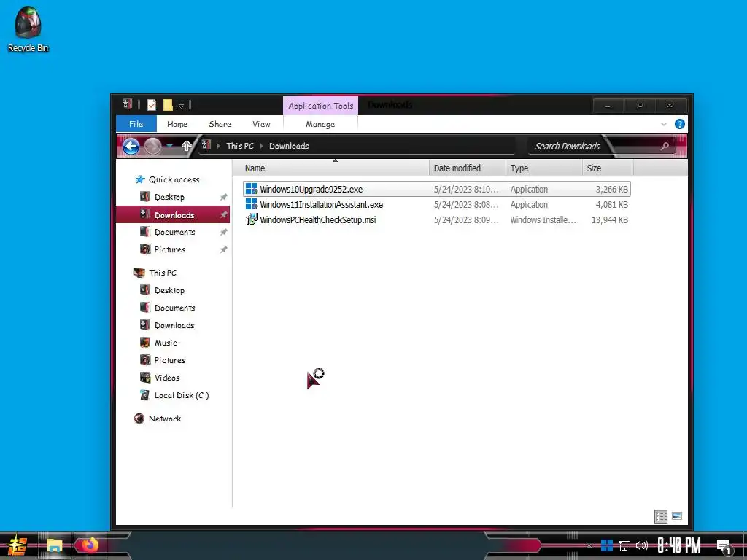Viewport: 747px width, 560px height.
Task: Click the 8:40 PM taskbar clock
Action: (679, 545)
